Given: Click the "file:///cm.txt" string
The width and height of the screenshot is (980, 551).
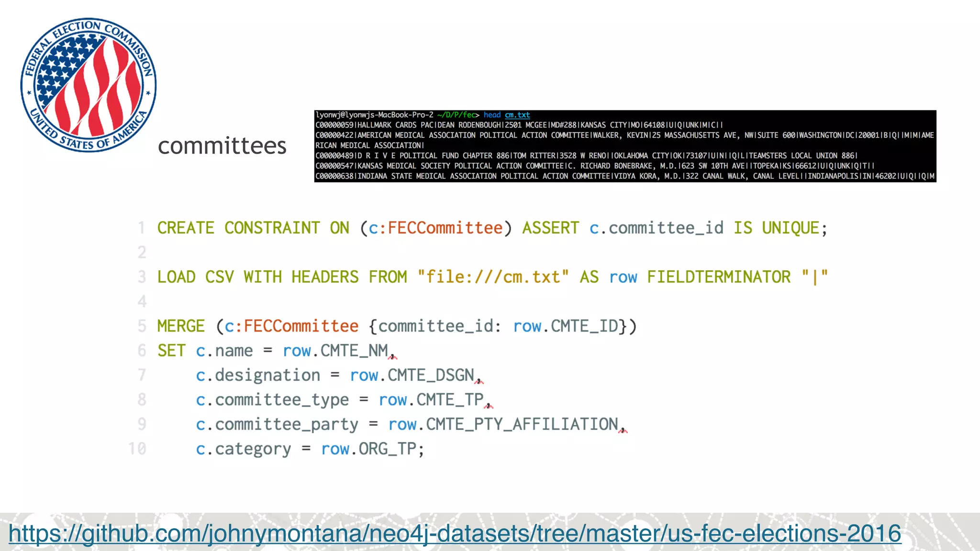Looking at the screenshot, I should [x=493, y=277].
